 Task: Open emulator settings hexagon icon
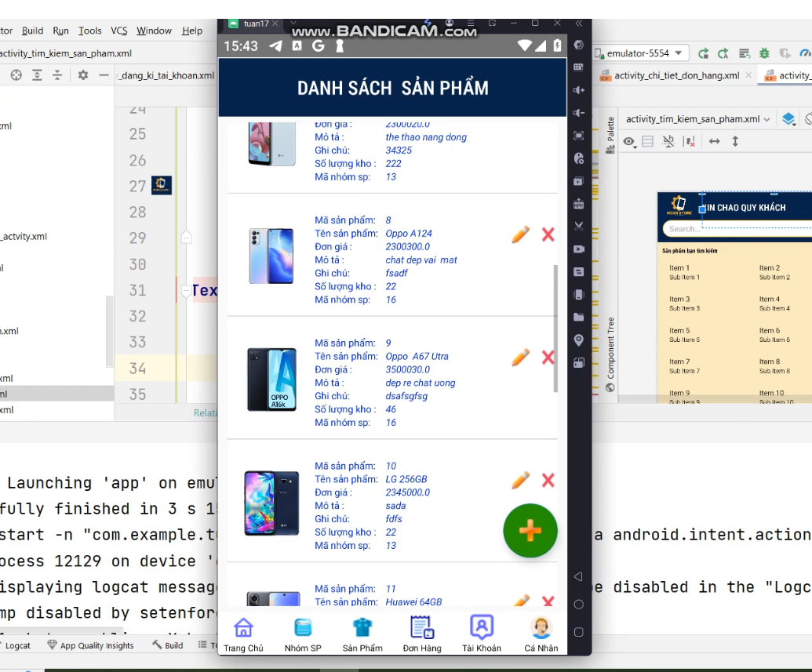pos(579,45)
